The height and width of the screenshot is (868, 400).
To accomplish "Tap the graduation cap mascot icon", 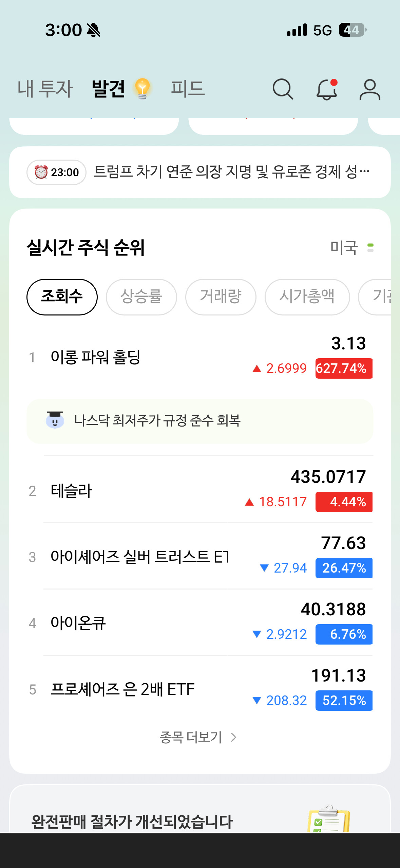I will (x=55, y=420).
